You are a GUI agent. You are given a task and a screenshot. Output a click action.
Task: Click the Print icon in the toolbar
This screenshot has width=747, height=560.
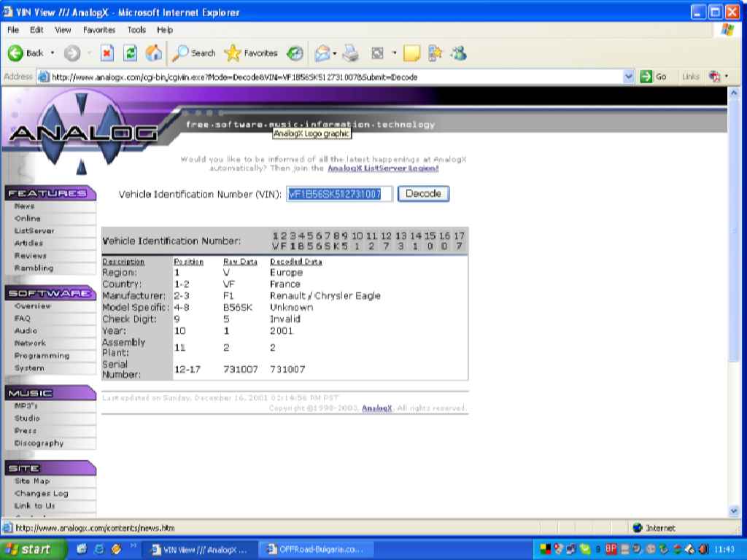click(351, 53)
